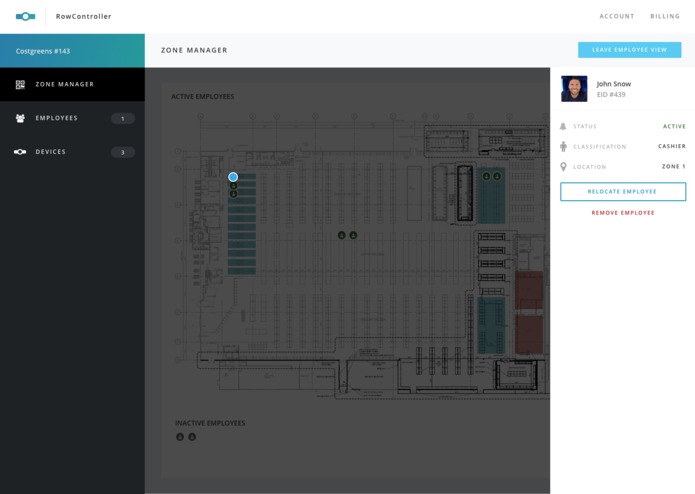Select second inactive employee icon
695x494 pixels.
click(192, 437)
